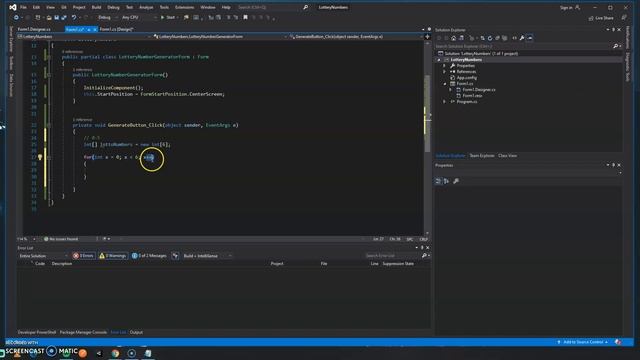
Task: Click the Save icon in toolbar
Action: click(56, 18)
